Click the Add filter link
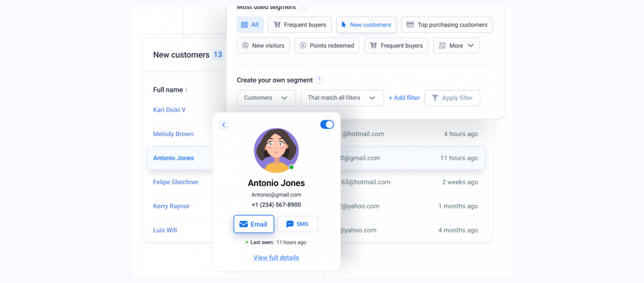The image size is (644, 283). [x=404, y=98]
